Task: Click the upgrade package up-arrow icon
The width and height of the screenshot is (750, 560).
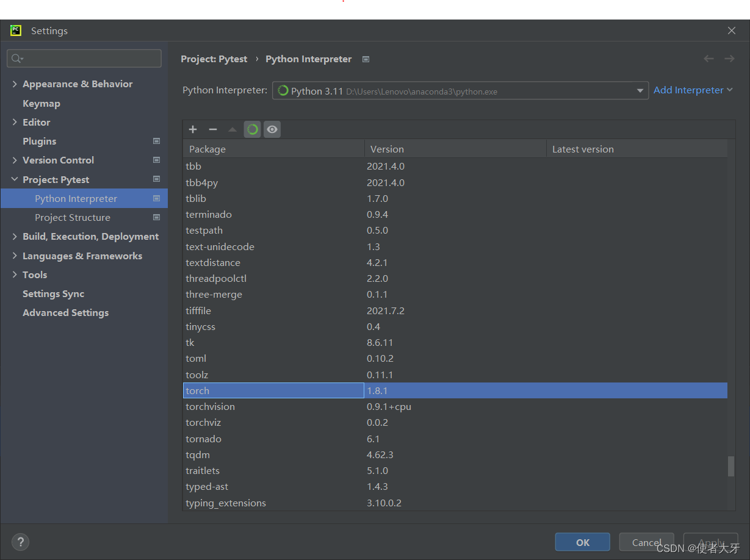Action: (233, 129)
